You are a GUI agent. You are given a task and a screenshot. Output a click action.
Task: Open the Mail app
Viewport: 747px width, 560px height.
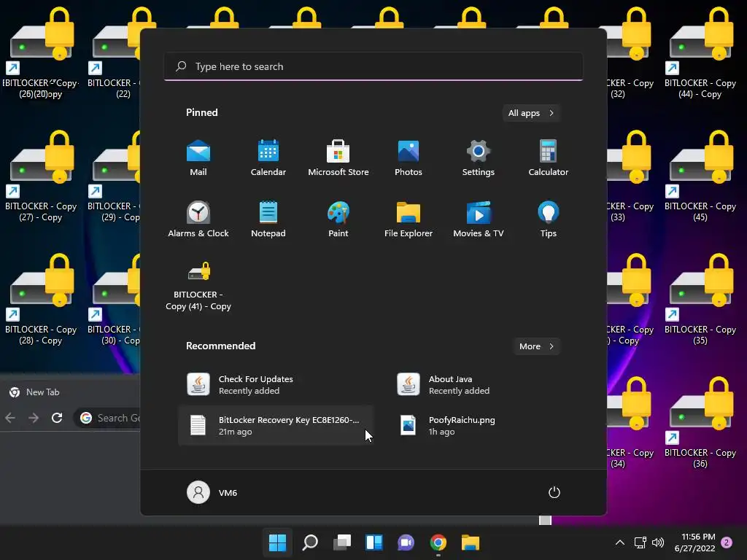[198, 157]
